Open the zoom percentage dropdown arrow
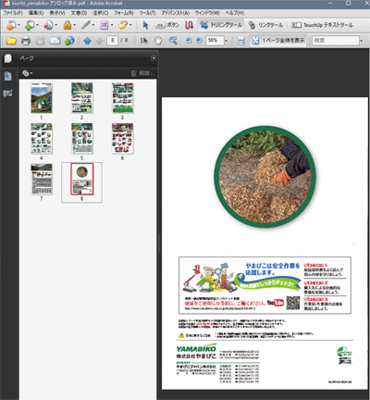 [x=226, y=41]
